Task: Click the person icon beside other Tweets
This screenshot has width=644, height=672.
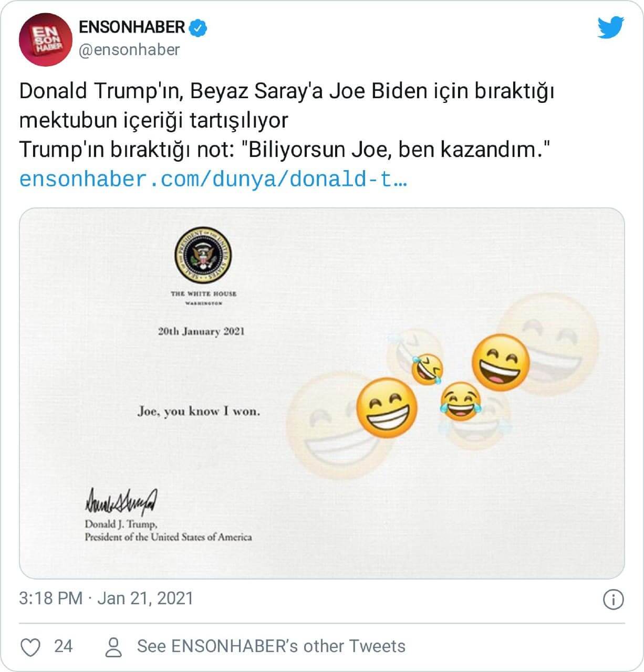Action: pos(113,647)
